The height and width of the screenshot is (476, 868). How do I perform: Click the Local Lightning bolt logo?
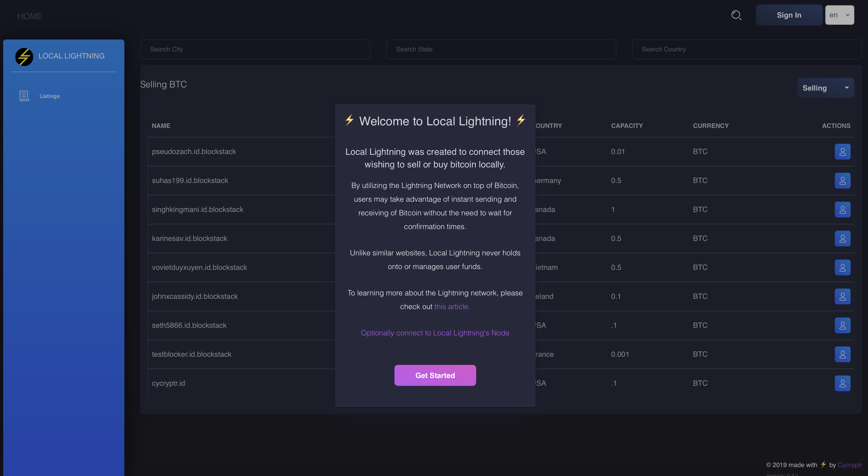pyautogui.click(x=24, y=57)
